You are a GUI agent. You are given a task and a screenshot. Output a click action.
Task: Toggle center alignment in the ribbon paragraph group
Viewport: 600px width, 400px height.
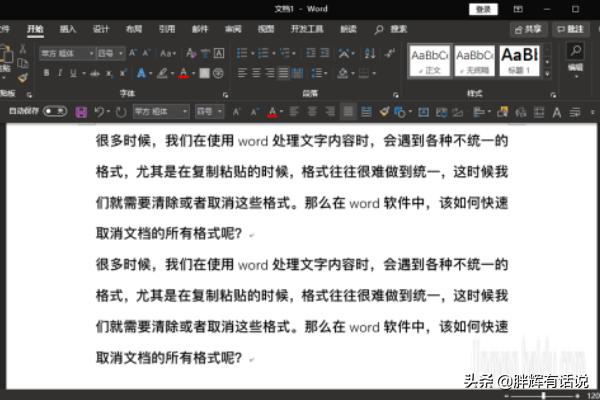click(x=256, y=73)
